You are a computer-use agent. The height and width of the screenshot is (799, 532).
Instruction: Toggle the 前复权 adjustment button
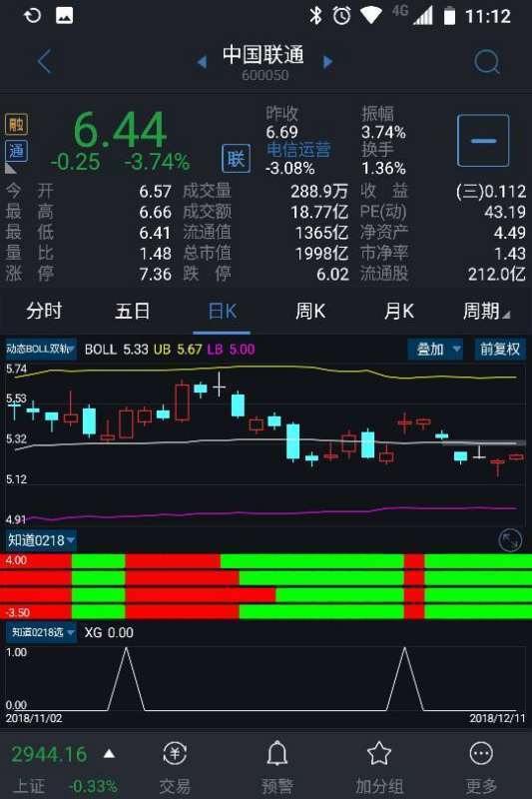[x=500, y=349]
